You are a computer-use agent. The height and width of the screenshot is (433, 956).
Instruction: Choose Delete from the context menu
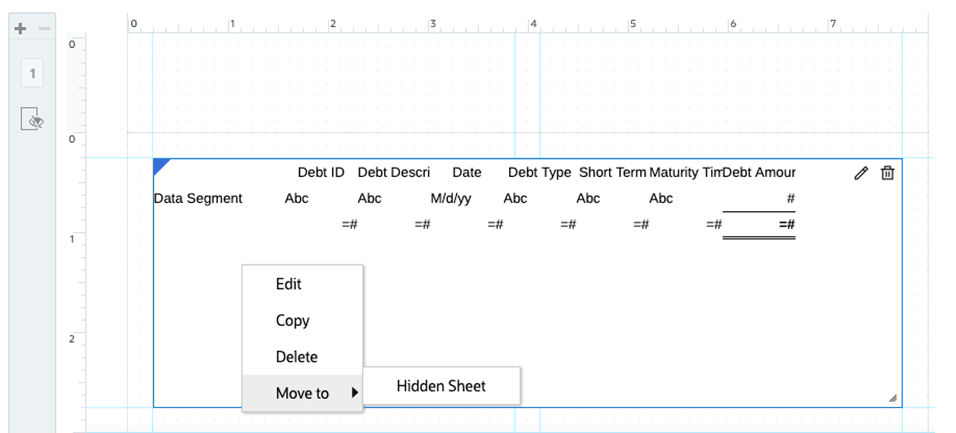point(296,357)
